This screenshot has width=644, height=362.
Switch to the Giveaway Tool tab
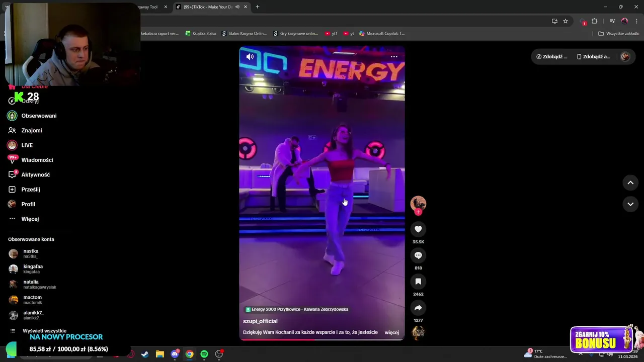[150, 7]
